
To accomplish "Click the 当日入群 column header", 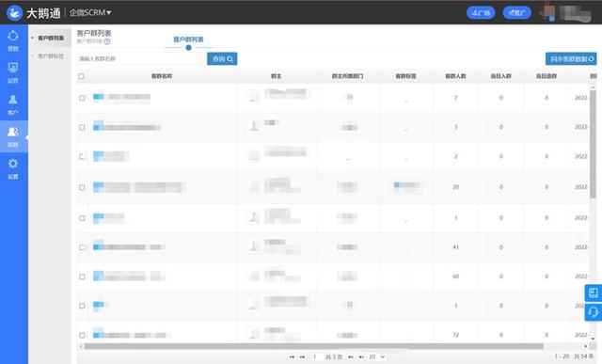I will pos(501,76).
